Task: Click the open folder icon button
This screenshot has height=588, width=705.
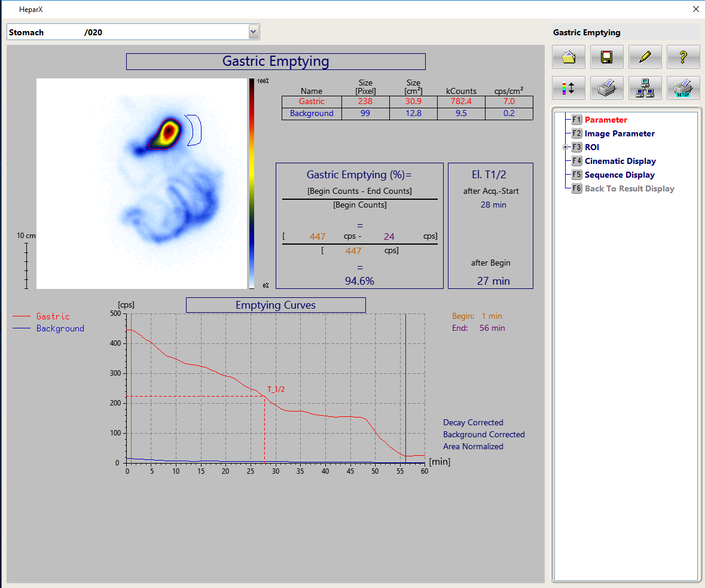Action: [x=569, y=57]
